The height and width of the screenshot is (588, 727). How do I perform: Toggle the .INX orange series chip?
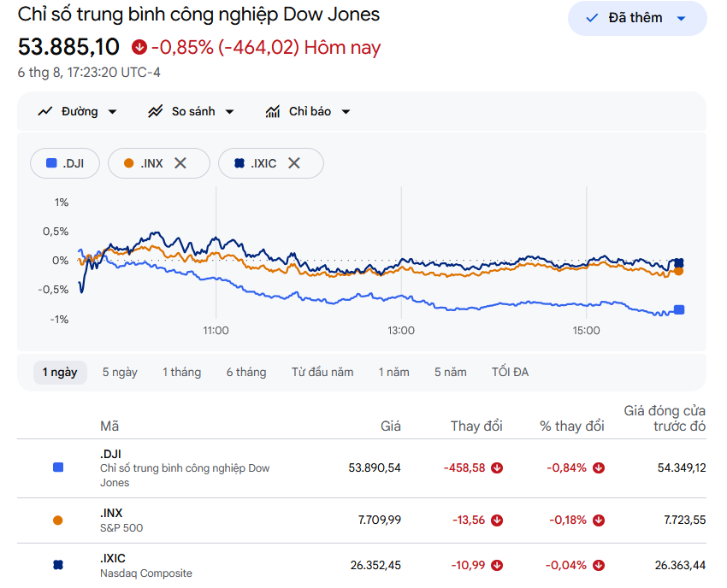(x=144, y=163)
